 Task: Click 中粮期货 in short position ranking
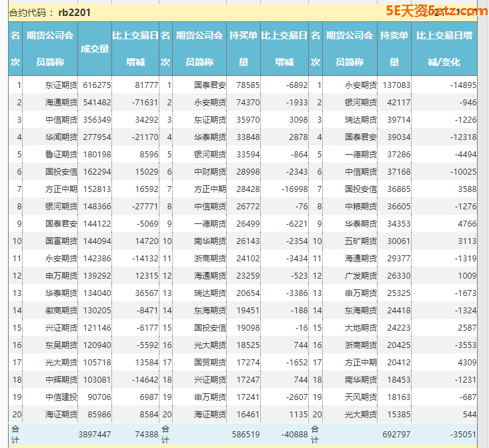pyautogui.click(x=361, y=207)
